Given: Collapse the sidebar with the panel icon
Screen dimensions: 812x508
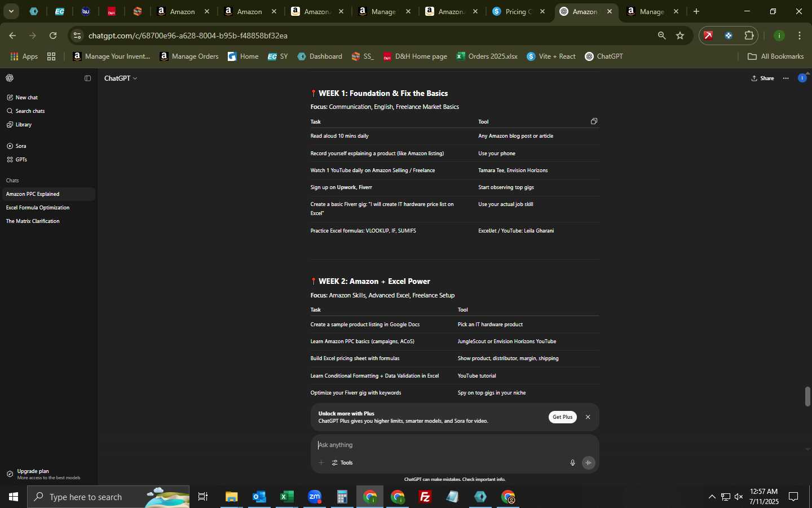Looking at the screenshot, I should click(x=87, y=78).
